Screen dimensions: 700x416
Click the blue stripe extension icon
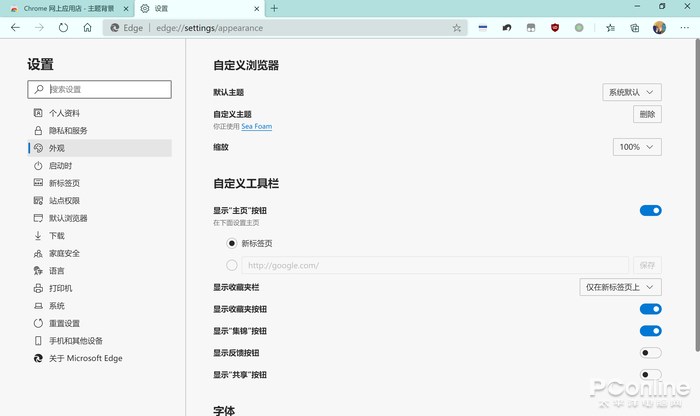[x=483, y=28]
